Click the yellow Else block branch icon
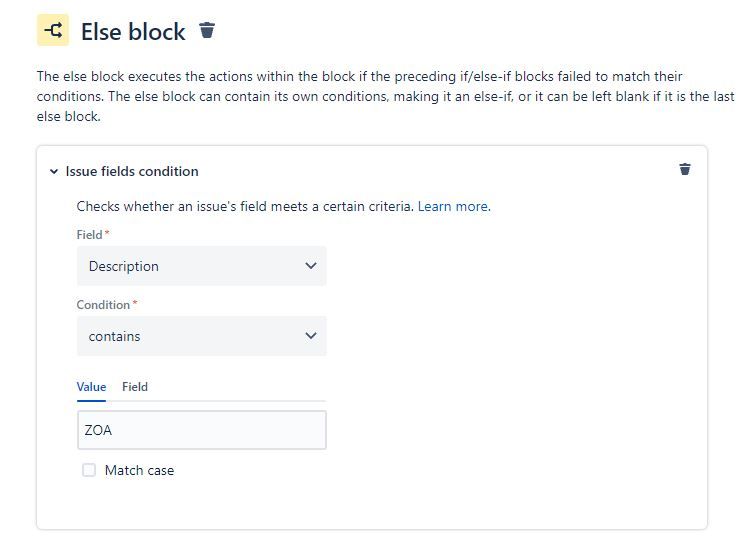The width and height of the screenshot is (754, 543). coord(53,30)
